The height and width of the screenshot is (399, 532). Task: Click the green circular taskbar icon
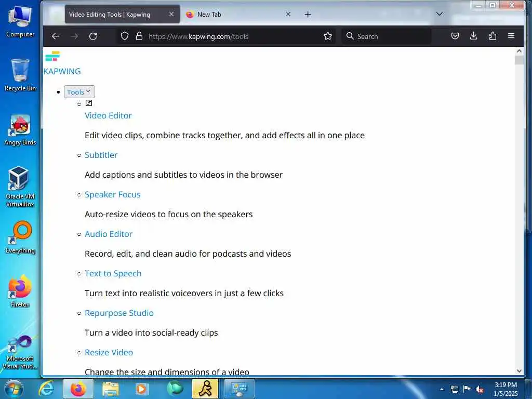(175, 389)
